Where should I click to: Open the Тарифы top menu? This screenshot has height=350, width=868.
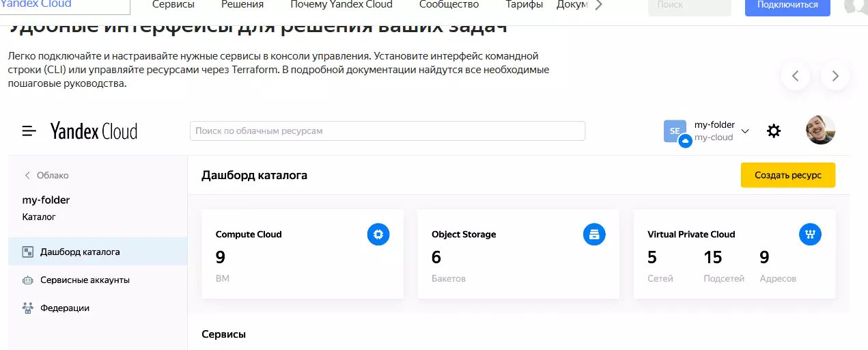[524, 5]
